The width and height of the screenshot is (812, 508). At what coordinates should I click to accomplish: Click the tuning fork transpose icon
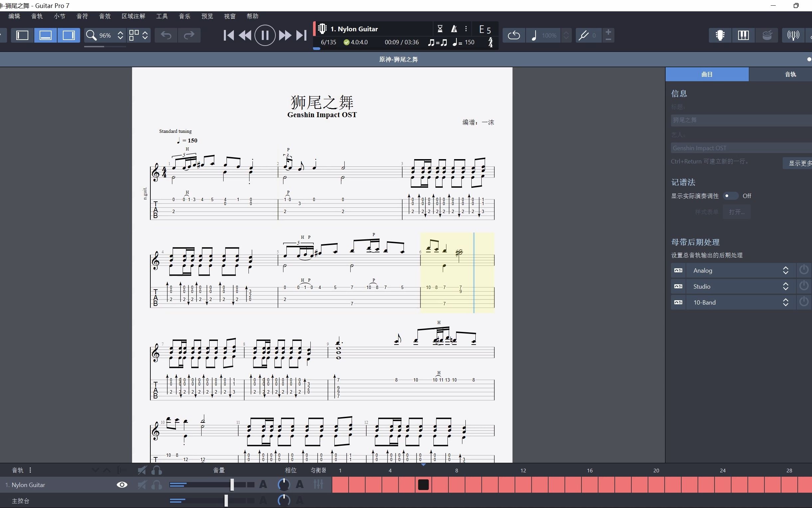click(x=584, y=35)
